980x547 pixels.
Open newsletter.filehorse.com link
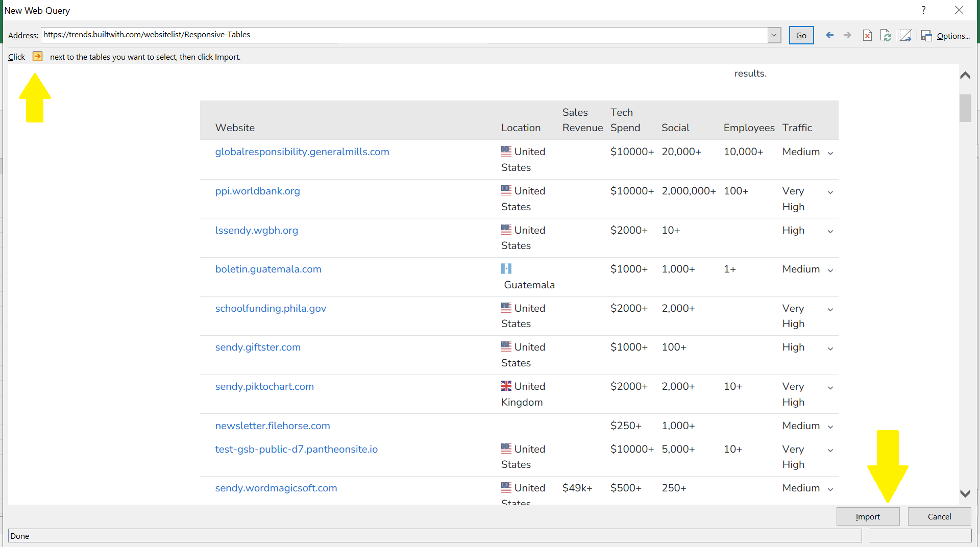pos(273,426)
